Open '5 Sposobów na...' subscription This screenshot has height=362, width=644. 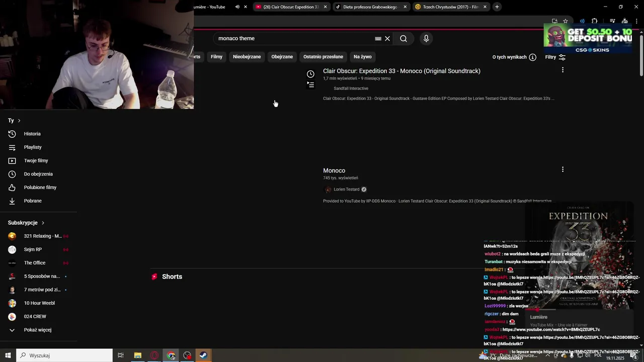38,277
